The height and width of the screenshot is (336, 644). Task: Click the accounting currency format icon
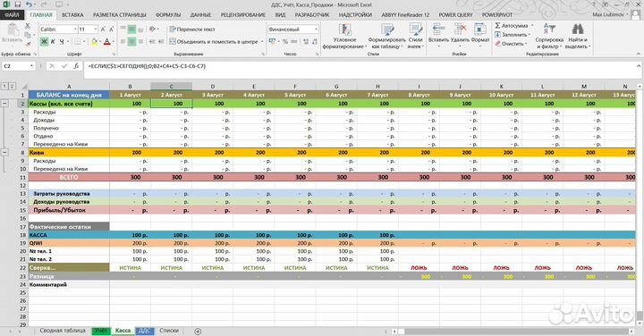(272, 41)
